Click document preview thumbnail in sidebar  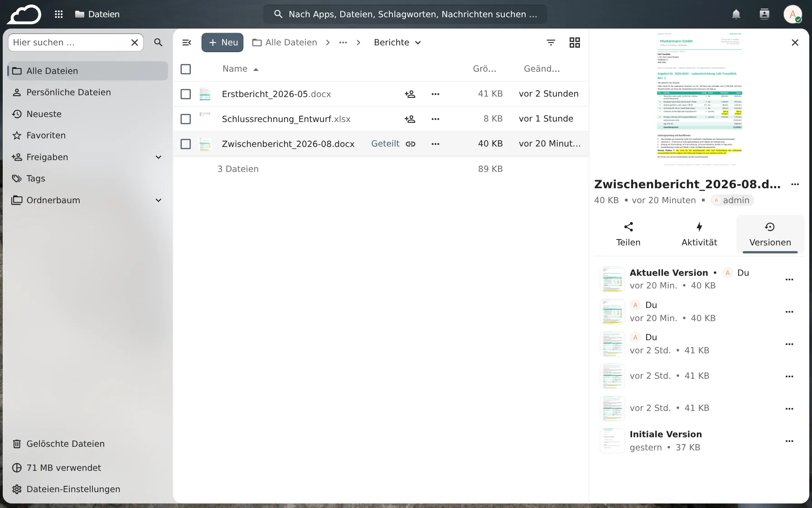pos(699,100)
